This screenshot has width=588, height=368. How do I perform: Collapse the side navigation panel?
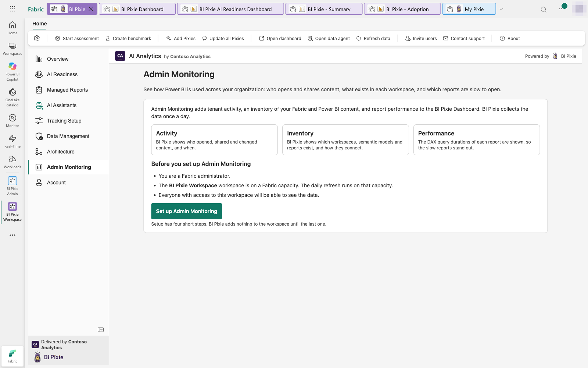(x=101, y=330)
